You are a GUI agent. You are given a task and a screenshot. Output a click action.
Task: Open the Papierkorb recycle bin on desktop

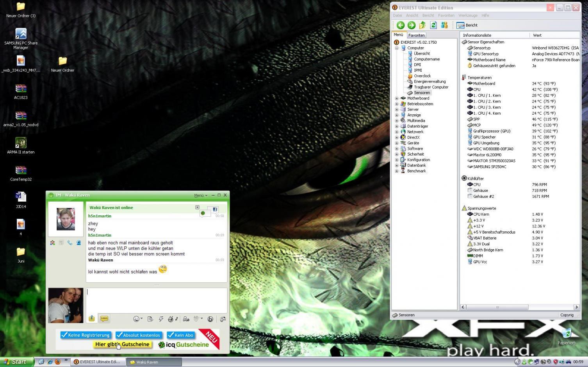coord(567,336)
